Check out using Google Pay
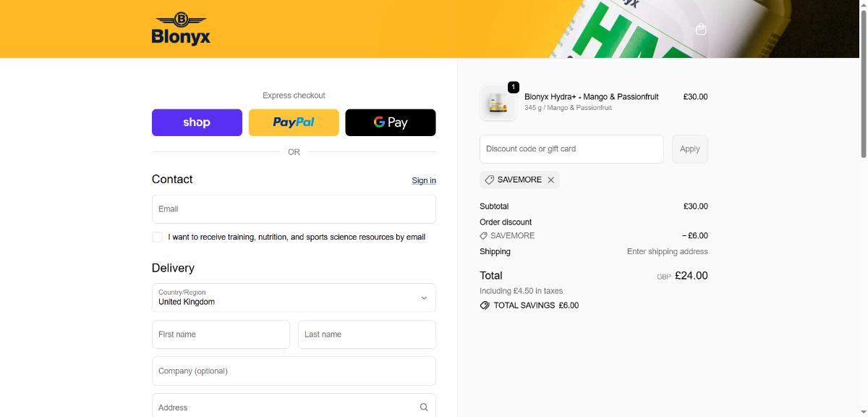This screenshot has width=868, height=417. click(x=391, y=122)
